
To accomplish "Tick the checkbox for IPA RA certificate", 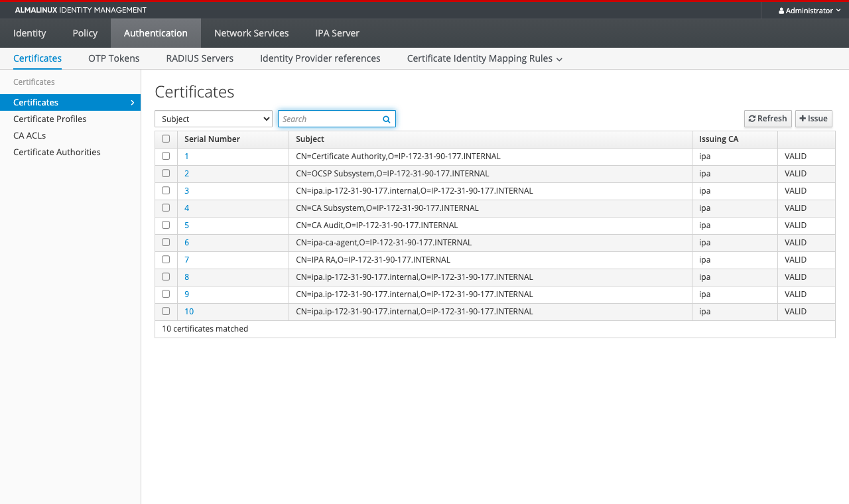I will point(166,259).
